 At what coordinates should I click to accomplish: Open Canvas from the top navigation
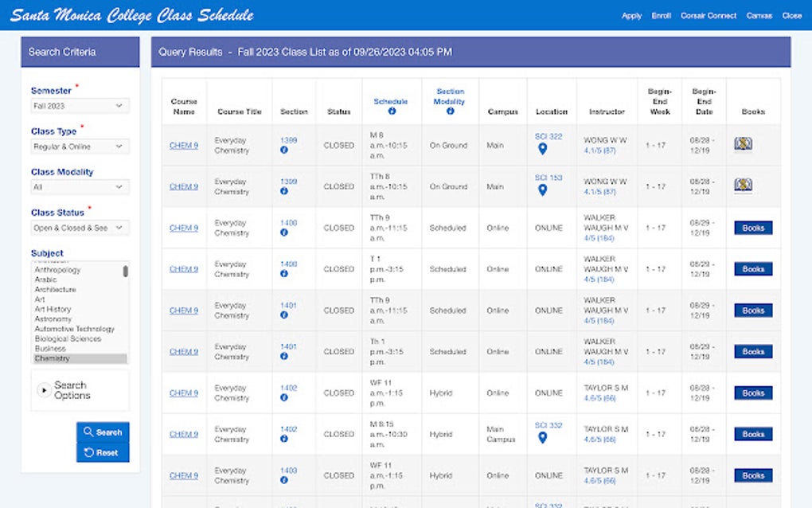pyautogui.click(x=759, y=16)
